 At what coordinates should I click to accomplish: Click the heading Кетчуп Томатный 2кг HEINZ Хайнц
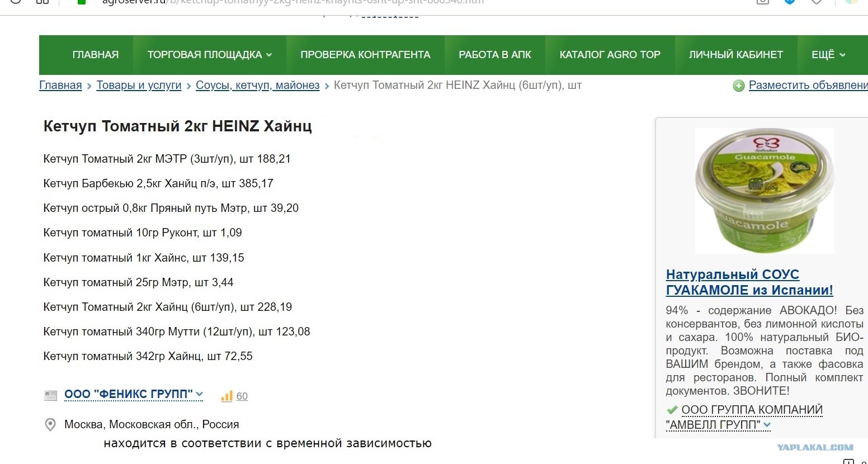(x=178, y=126)
